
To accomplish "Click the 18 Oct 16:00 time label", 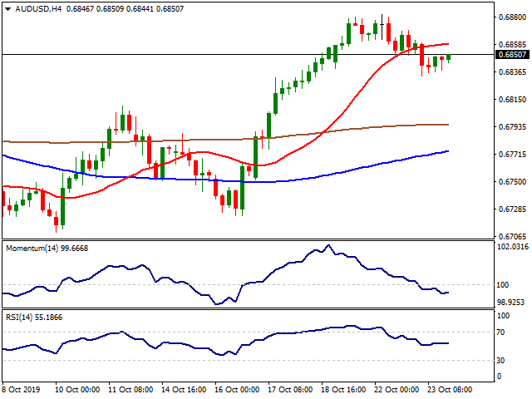I will (343, 390).
